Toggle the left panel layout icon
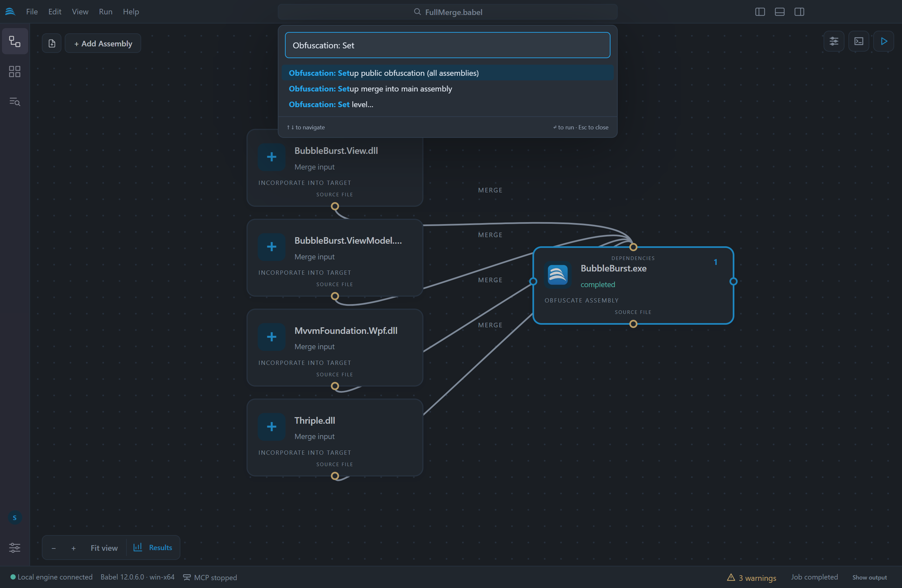 click(760, 12)
